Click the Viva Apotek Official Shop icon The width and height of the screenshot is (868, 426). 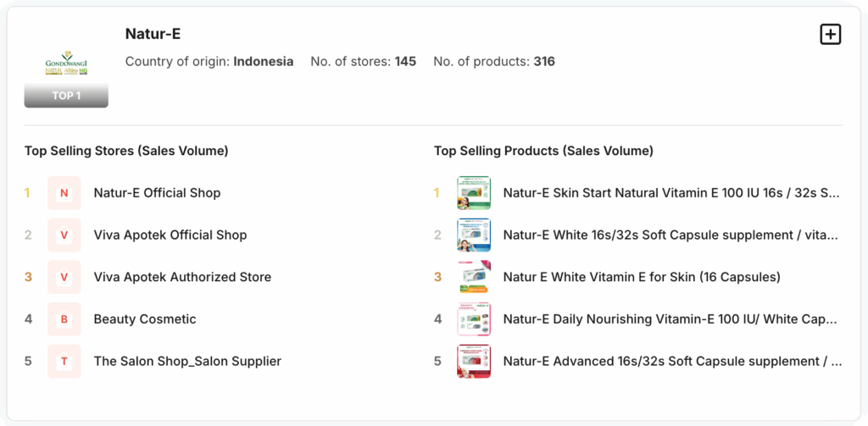tap(64, 235)
